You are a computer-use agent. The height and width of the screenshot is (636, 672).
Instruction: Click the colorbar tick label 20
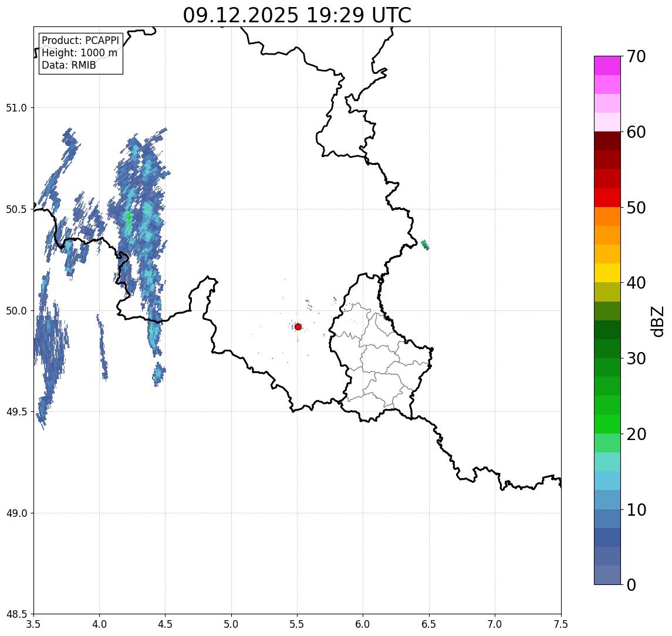tap(636, 434)
